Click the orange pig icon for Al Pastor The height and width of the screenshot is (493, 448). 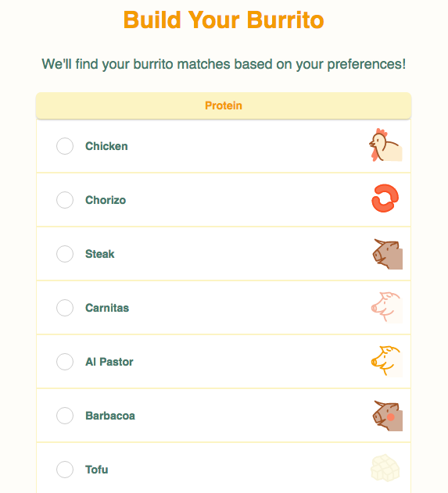[x=387, y=361]
